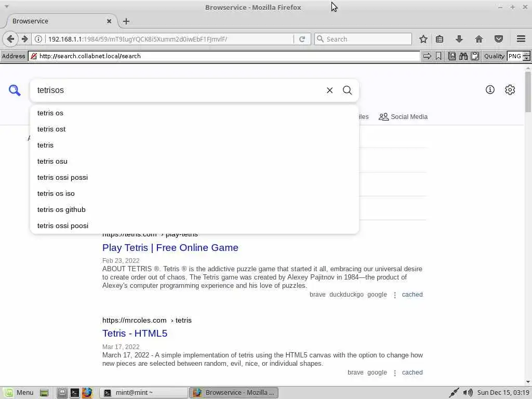Click insecure connection icon in Address field

point(34,56)
